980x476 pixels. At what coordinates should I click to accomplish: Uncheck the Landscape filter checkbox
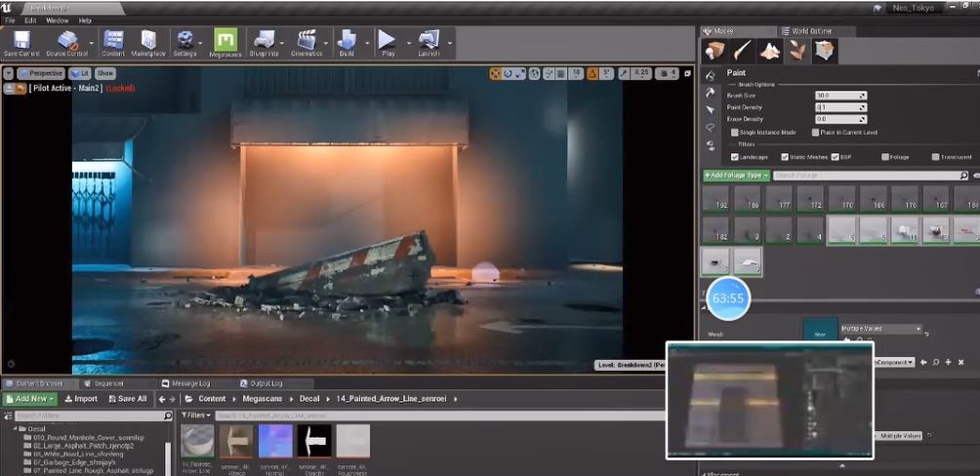pyautogui.click(x=735, y=156)
